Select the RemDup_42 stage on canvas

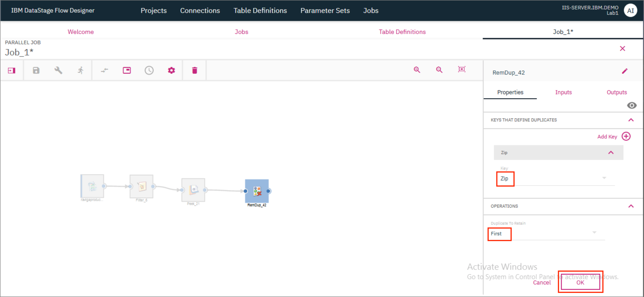pyautogui.click(x=257, y=191)
